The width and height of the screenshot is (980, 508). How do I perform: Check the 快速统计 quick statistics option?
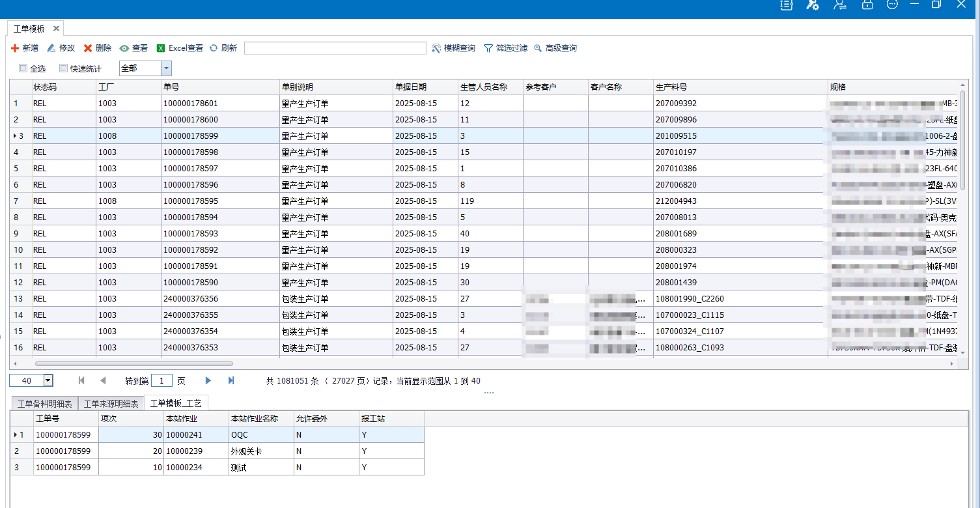click(x=63, y=68)
